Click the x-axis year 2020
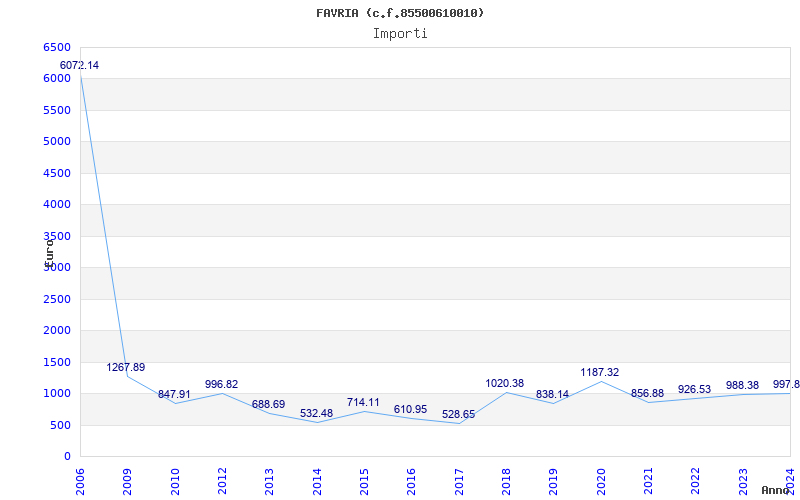 (601, 482)
